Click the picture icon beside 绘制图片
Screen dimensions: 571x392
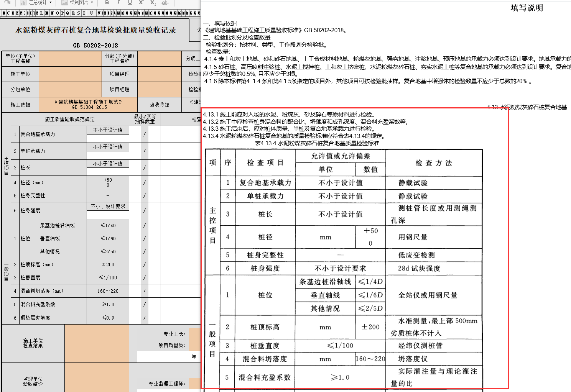click(64, 2)
